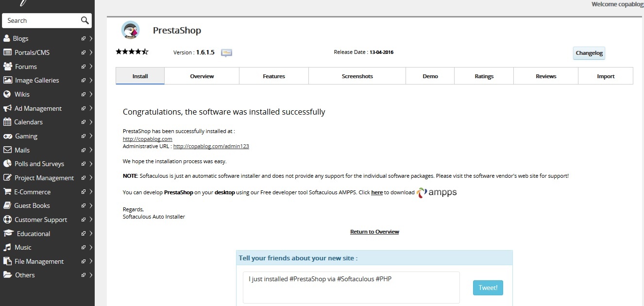
Task: Open the Screenshots tab
Action: 357,76
